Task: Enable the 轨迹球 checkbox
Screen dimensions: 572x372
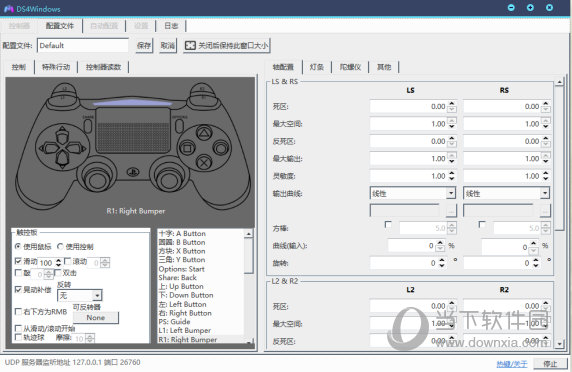Action: pyautogui.click(x=18, y=337)
